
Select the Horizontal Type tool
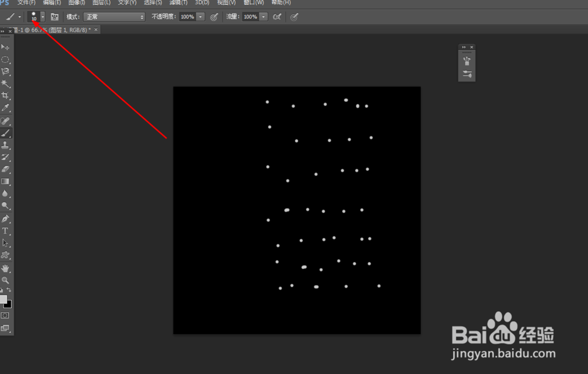(5, 231)
